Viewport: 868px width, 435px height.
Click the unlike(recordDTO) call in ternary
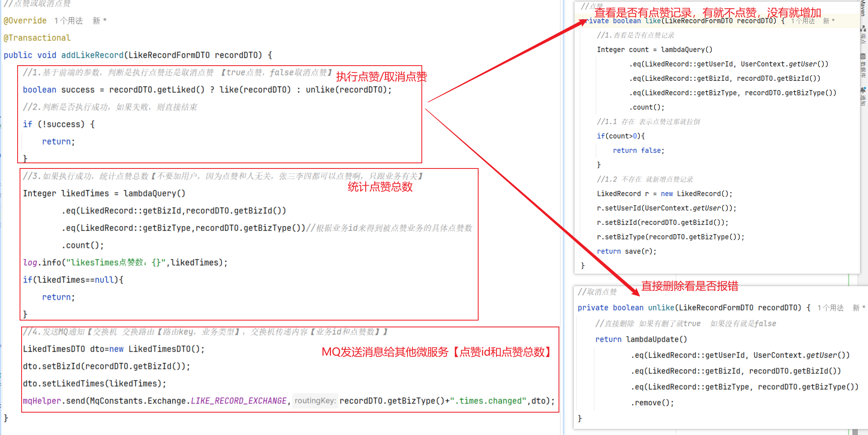(x=346, y=90)
